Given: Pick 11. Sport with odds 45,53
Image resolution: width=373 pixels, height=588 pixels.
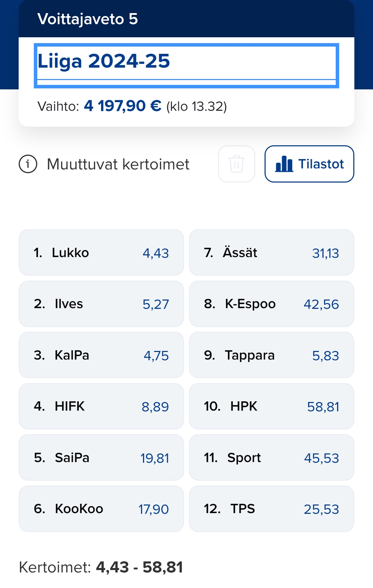Looking at the screenshot, I should (271, 458).
